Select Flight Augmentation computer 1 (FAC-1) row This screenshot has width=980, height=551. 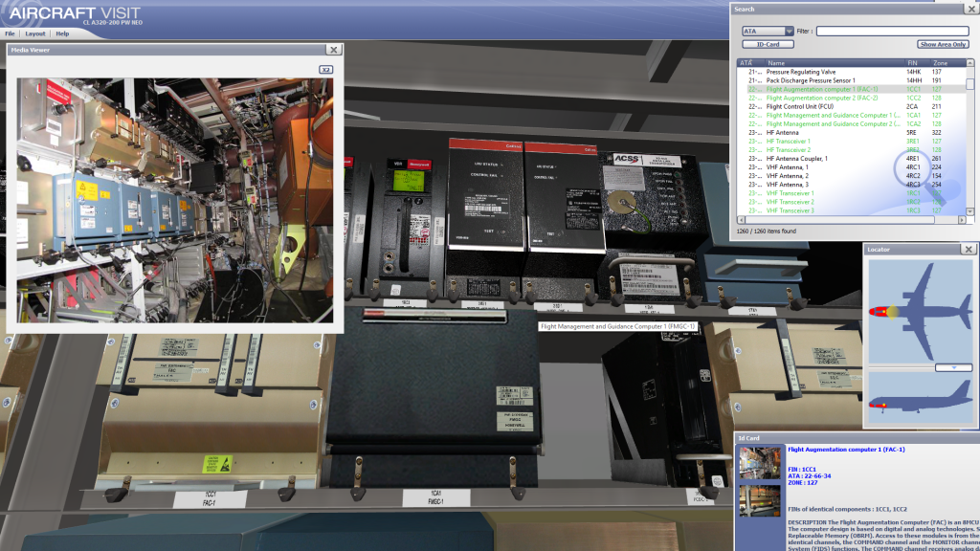(x=853, y=89)
